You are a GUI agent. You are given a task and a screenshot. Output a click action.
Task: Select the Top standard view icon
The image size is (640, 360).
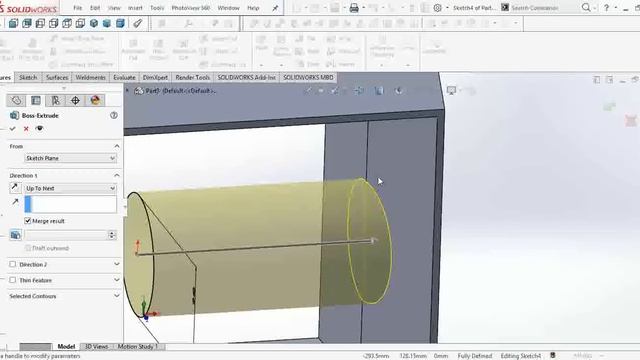67,23
